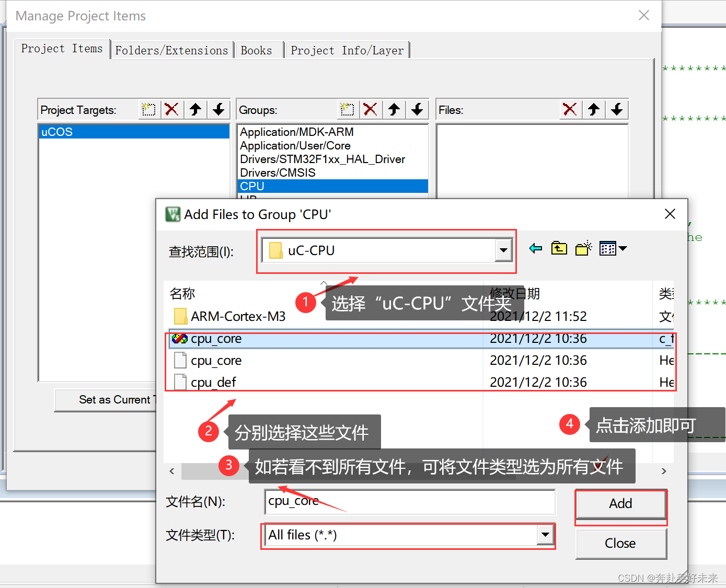Move Project Target down
726x588 pixels.
(219, 110)
